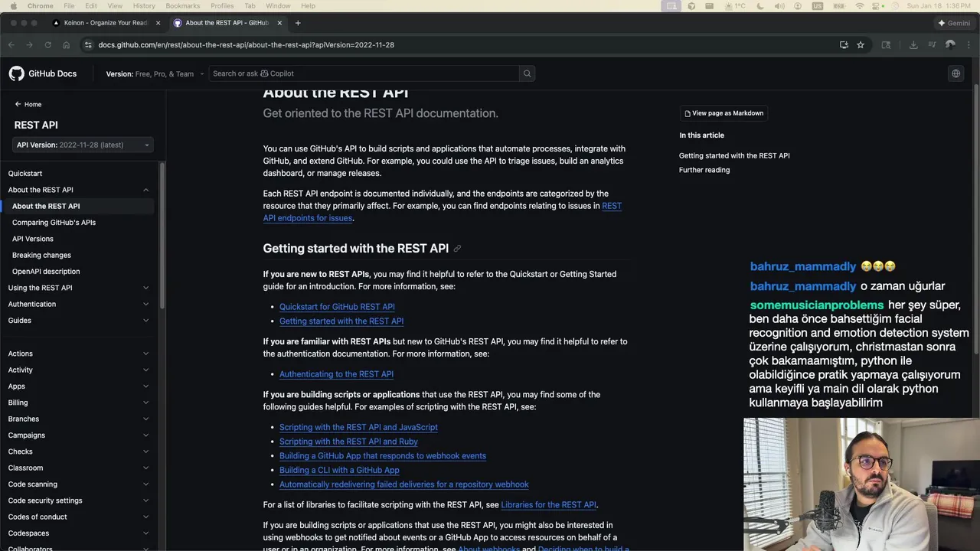Open the US input source menu
The width and height of the screenshot is (980, 551).
tap(818, 6)
